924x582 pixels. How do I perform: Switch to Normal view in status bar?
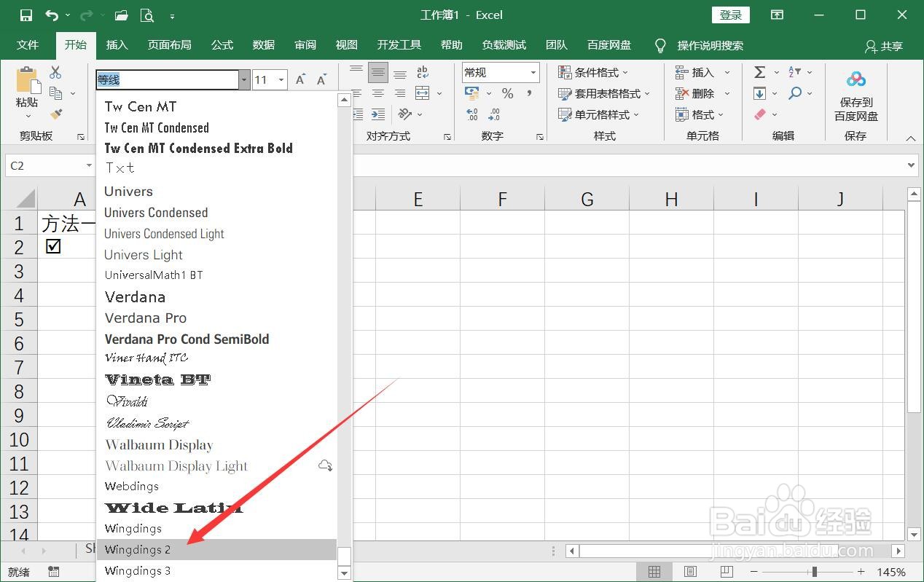point(654,572)
